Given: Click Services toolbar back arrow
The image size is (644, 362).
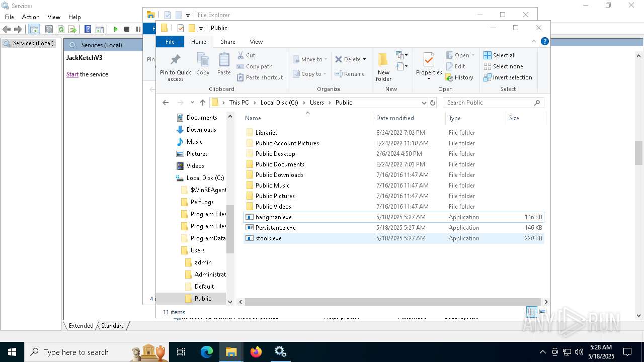Looking at the screenshot, I should (7, 30).
